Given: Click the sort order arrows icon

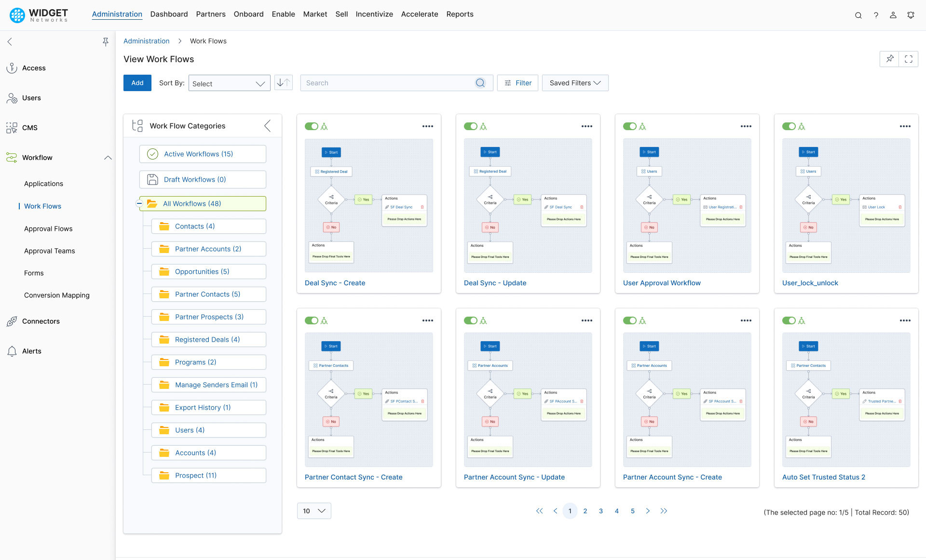Looking at the screenshot, I should (284, 83).
